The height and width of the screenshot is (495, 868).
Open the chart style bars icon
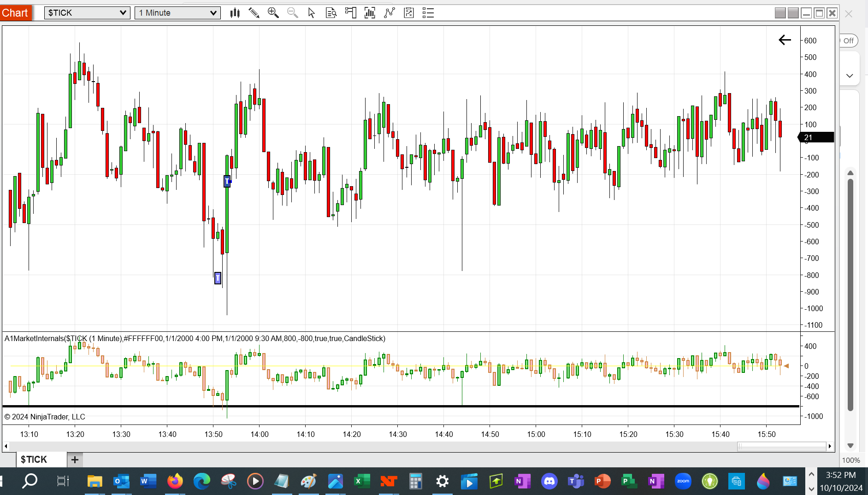tap(235, 13)
